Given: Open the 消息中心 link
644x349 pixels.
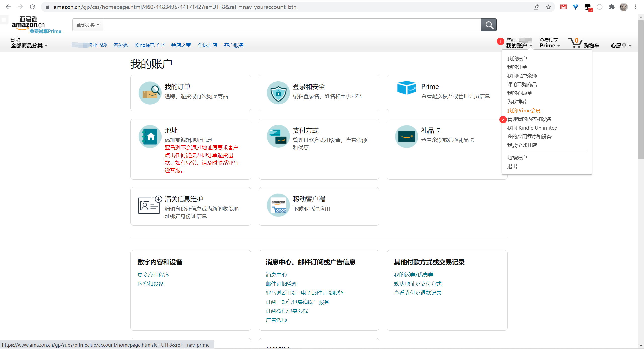Looking at the screenshot, I should point(276,275).
